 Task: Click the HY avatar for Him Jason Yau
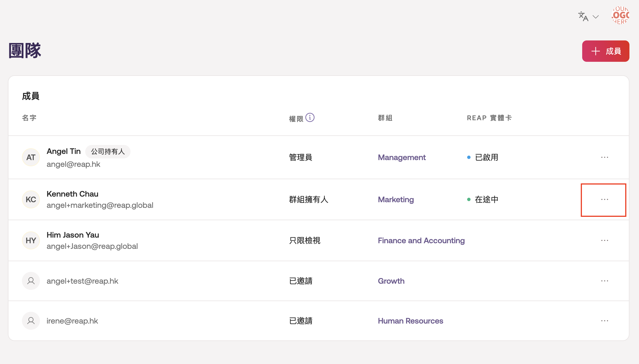click(x=31, y=240)
